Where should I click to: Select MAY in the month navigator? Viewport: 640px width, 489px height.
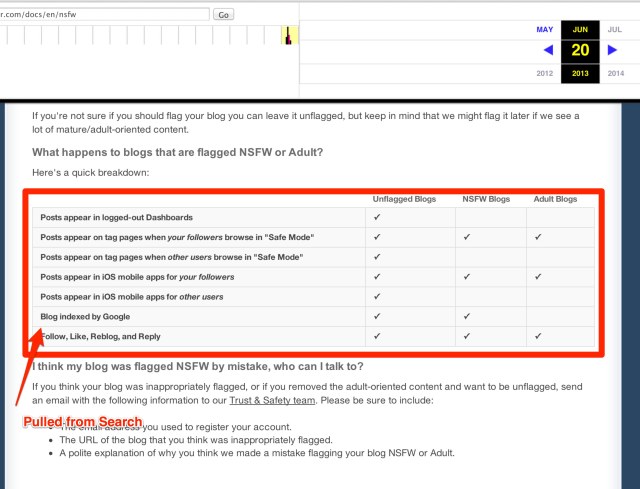pyautogui.click(x=544, y=29)
